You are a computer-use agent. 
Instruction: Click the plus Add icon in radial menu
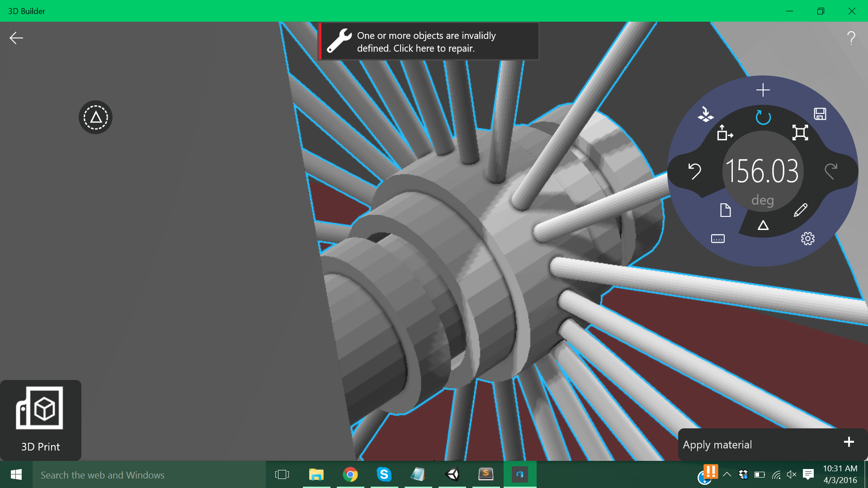[x=763, y=90]
